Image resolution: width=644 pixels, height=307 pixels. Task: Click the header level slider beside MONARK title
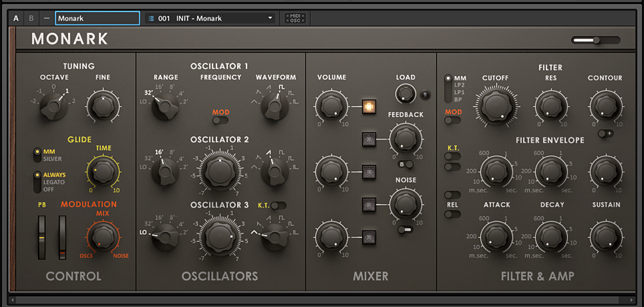click(596, 40)
